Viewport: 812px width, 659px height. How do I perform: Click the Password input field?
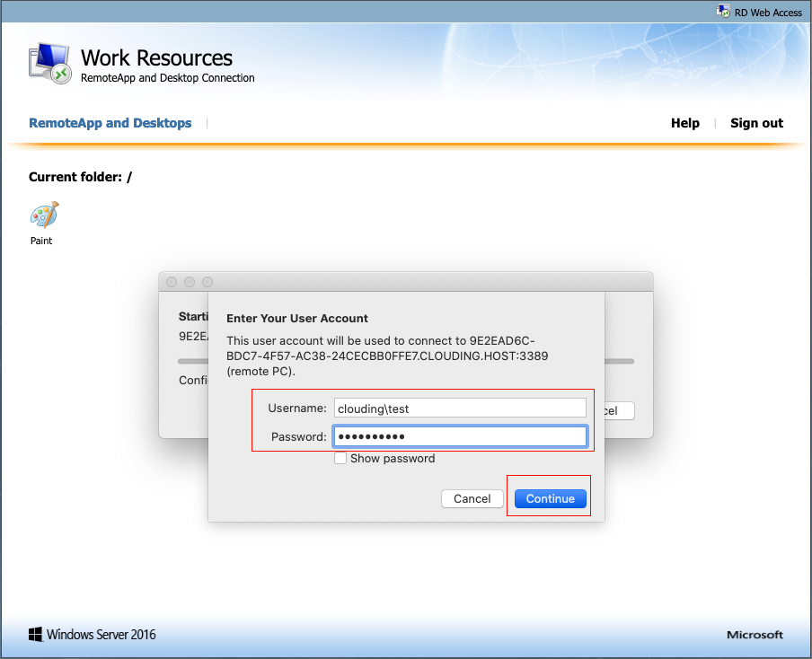[460, 436]
